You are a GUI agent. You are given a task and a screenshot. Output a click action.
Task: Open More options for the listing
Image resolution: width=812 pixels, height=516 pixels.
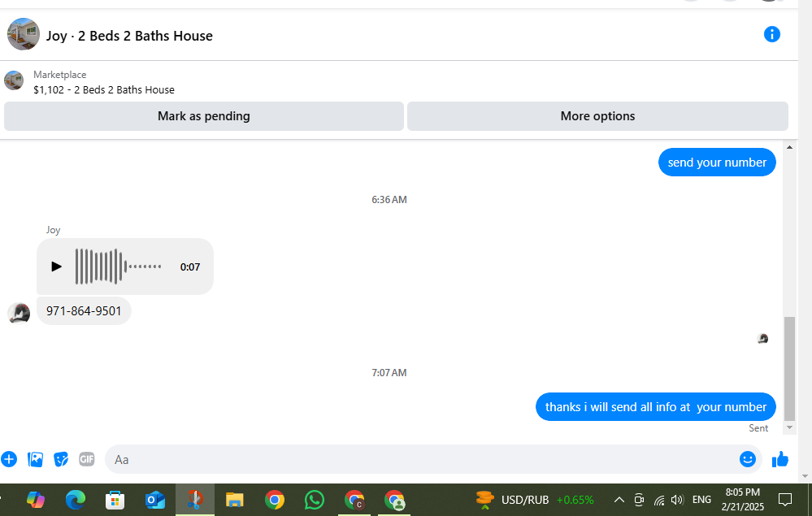click(x=597, y=116)
